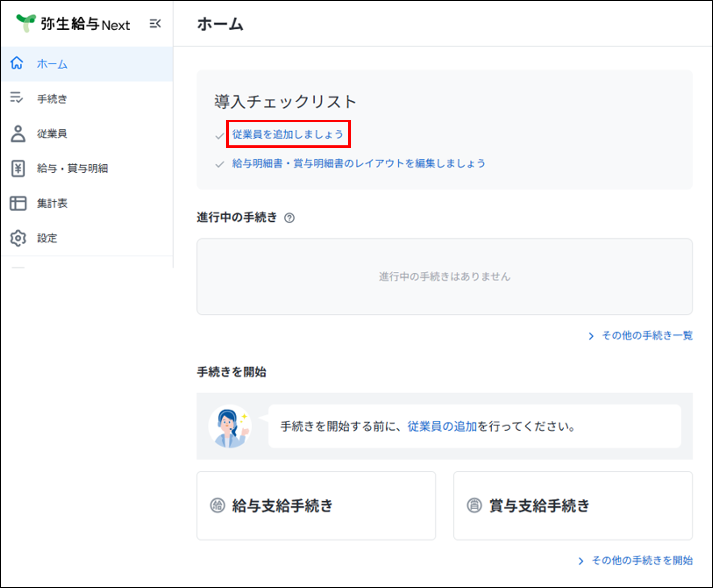Click the checkmark beside 従業員を追加しましょう
The image size is (713, 588).
tap(219, 136)
